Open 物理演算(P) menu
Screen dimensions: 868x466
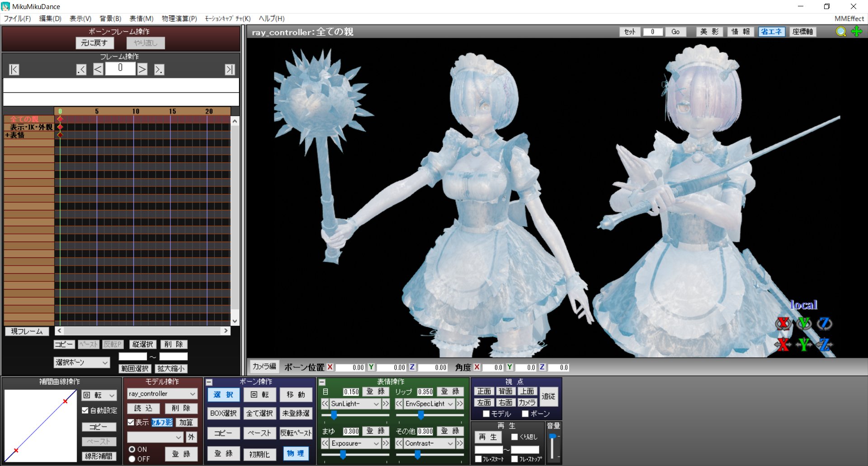[179, 19]
